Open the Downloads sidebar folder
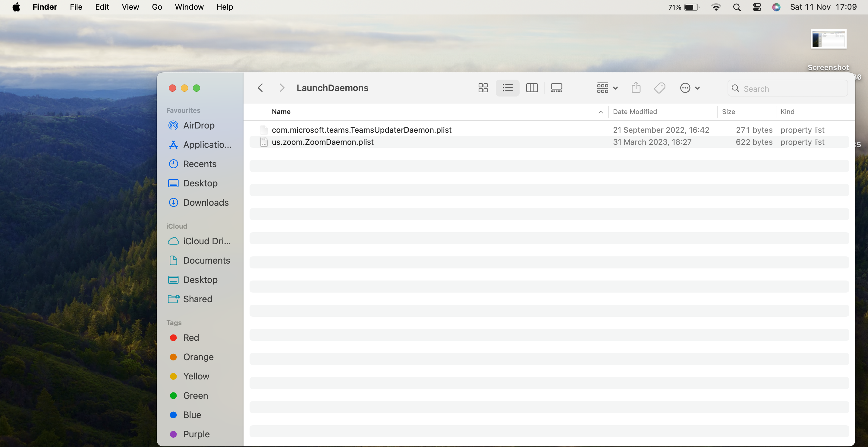Viewport: 868px width, 447px height. (206, 203)
